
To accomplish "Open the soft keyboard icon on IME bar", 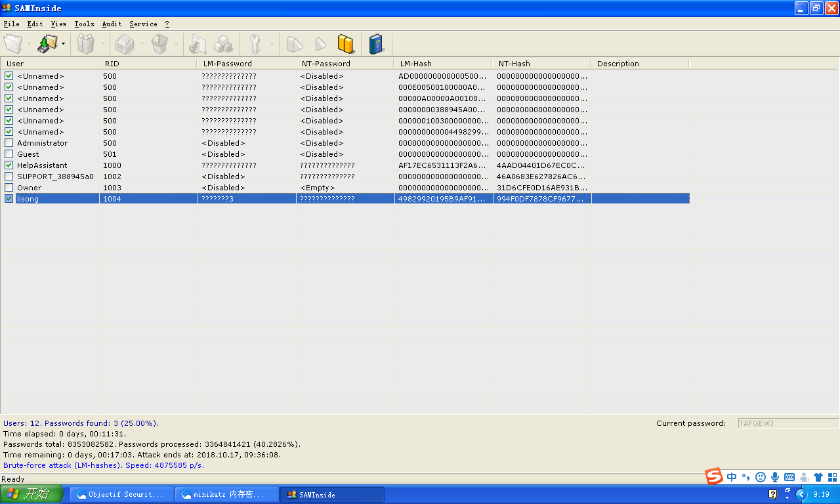I will 789,477.
